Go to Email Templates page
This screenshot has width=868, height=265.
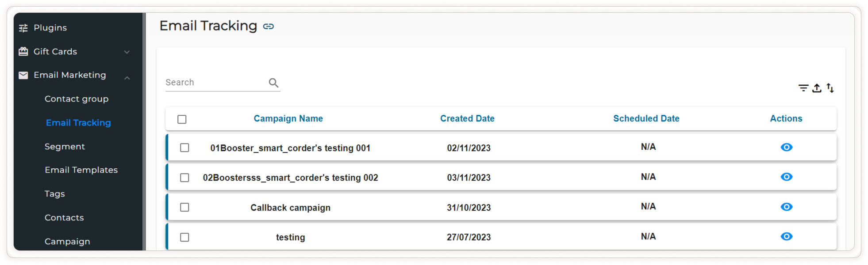pos(81,170)
